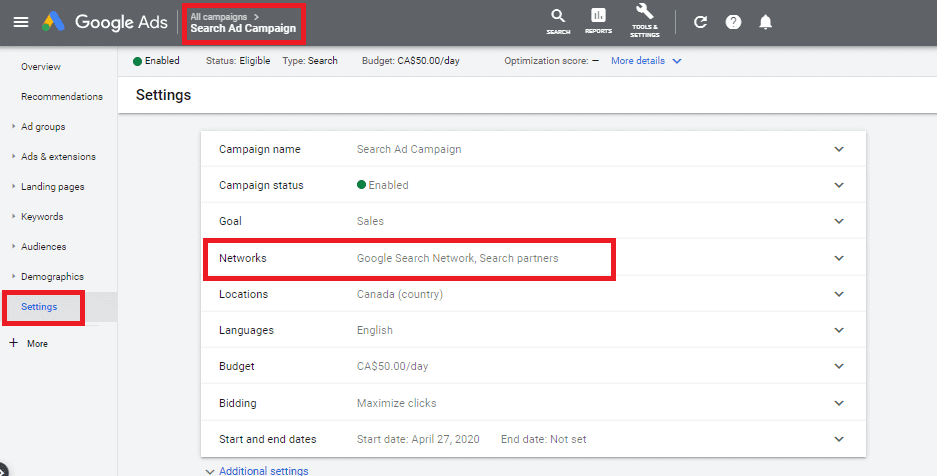This screenshot has width=937, height=476.
Task: Expand the Networks row chevron
Action: point(839,258)
